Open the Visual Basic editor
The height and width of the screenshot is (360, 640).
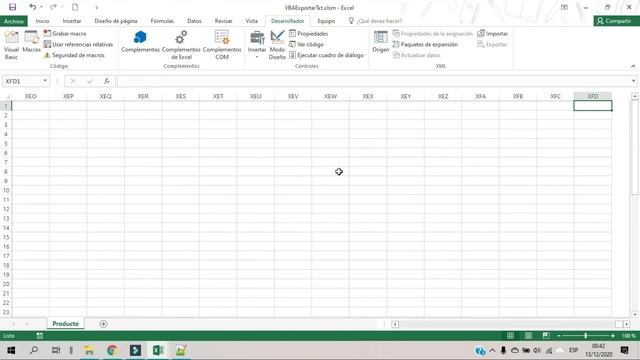pos(11,45)
